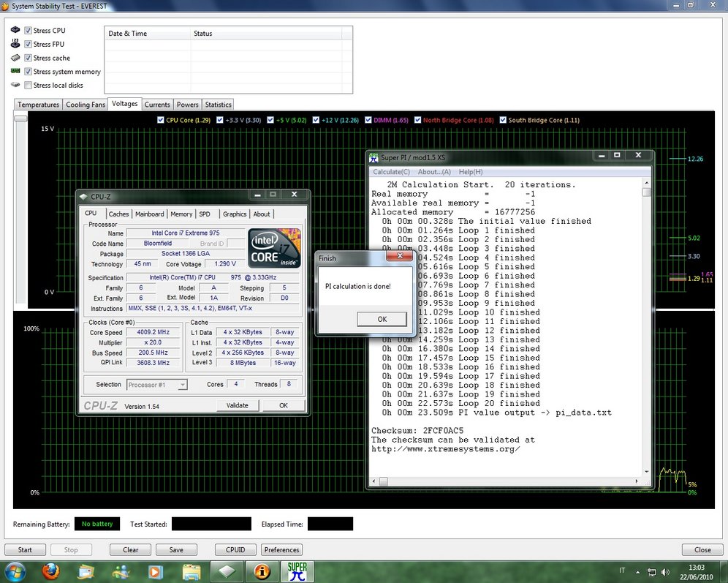
Task: Open the Currents tab
Action: coord(157,105)
